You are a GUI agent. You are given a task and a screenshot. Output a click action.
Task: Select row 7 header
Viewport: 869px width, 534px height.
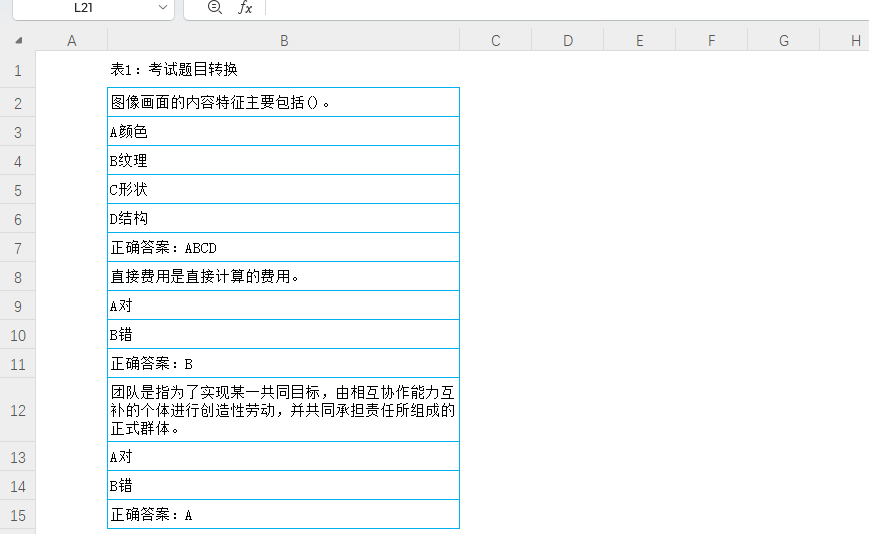click(x=18, y=248)
